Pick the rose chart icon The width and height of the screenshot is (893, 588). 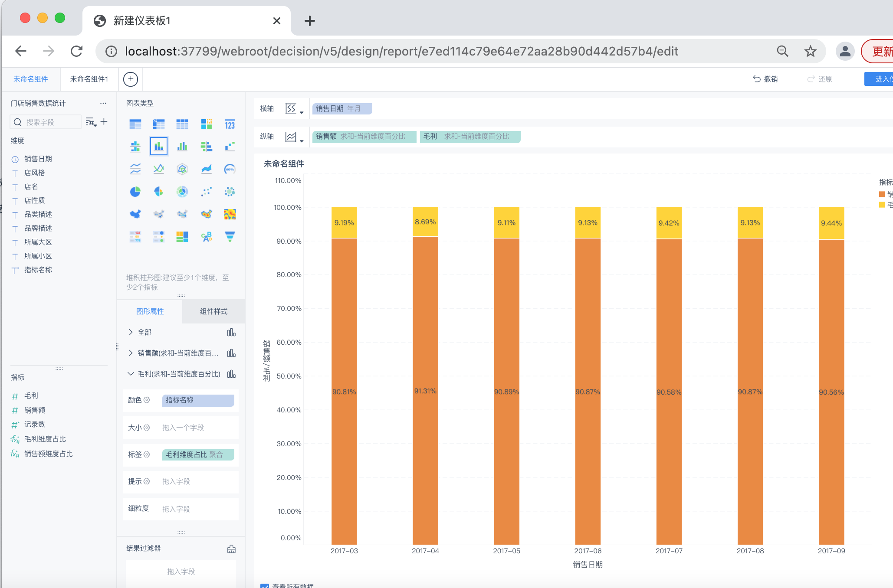click(x=159, y=192)
